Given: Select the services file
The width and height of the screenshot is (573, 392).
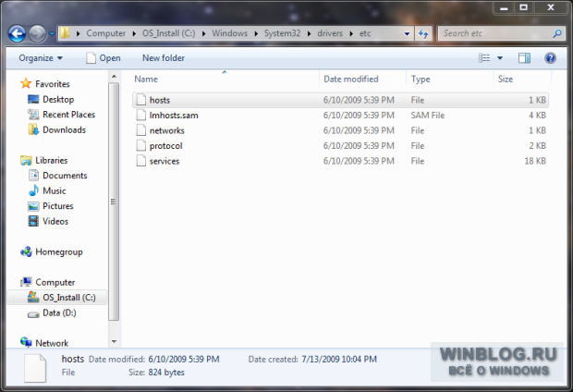Looking at the screenshot, I should (340, 161).
